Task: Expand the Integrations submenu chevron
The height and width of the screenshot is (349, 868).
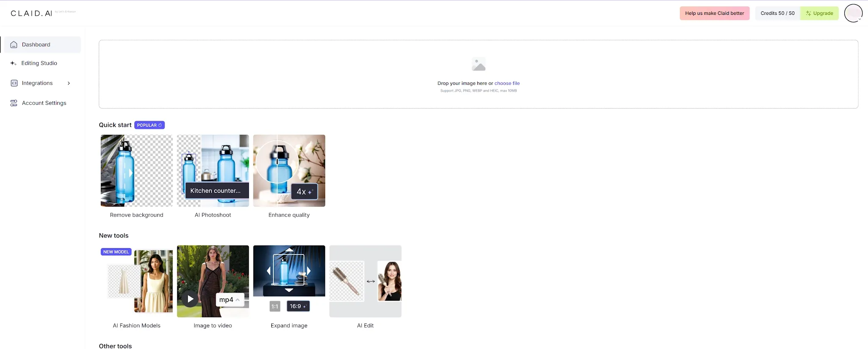Action: [69, 83]
